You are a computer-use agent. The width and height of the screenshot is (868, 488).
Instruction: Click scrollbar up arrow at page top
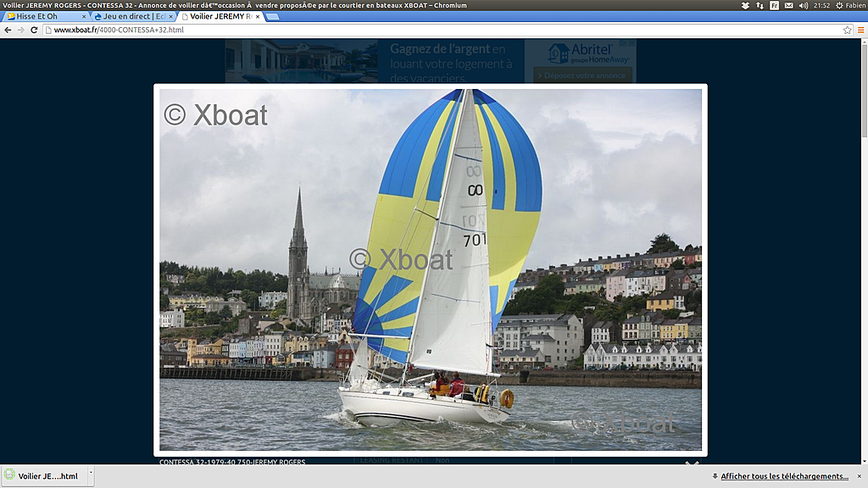click(x=864, y=42)
